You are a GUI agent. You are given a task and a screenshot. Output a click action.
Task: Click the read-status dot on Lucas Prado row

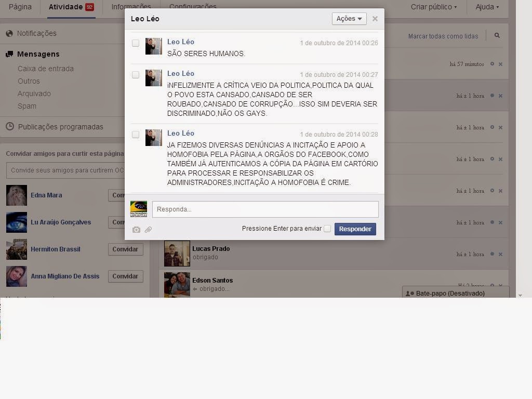[x=492, y=254]
